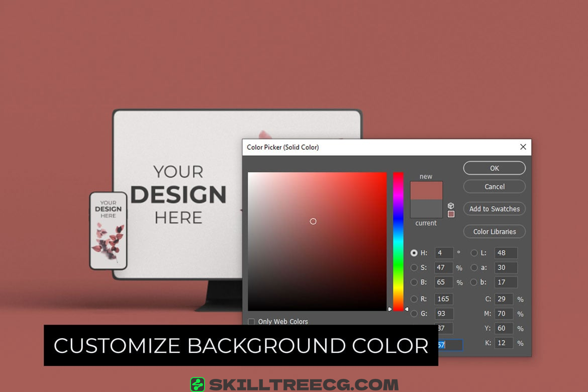This screenshot has height=392, width=588.
Task: Select the R (red) radio button
Action: (414, 299)
